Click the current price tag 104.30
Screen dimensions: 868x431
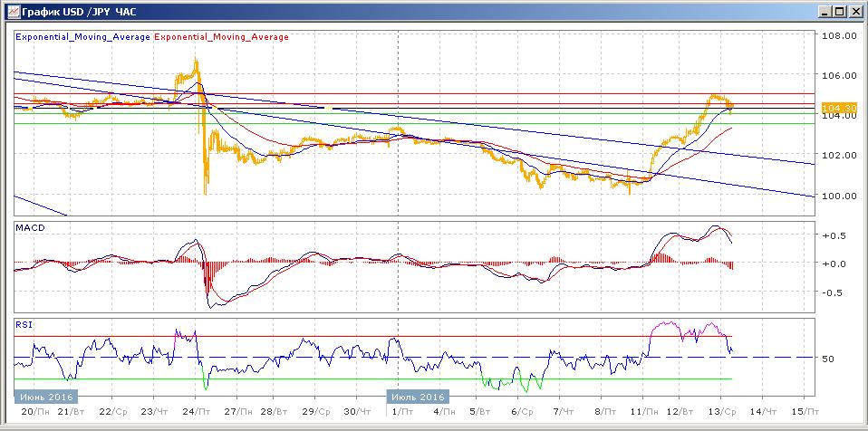pos(839,108)
